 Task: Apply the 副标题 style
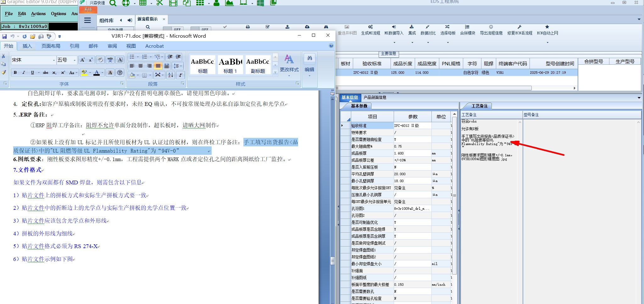coord(258,65)
